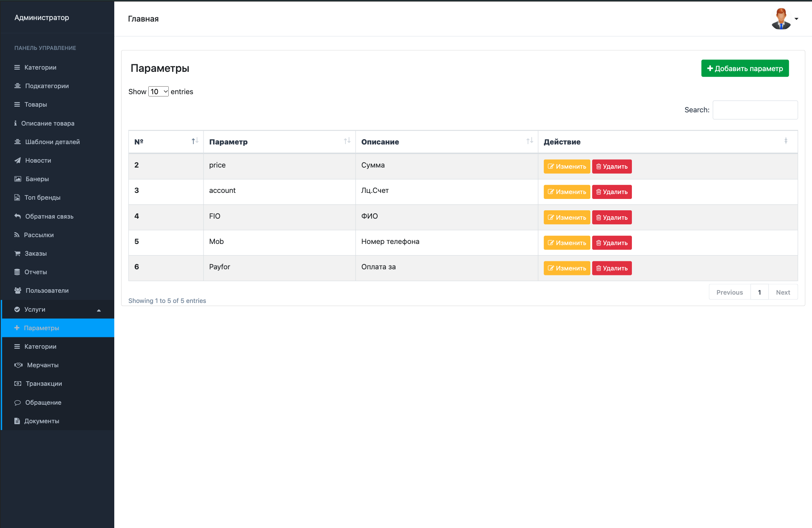Click the Обращение speech bubble icon
The width and height of the screenshot is (812, 528).
(17, 402)
